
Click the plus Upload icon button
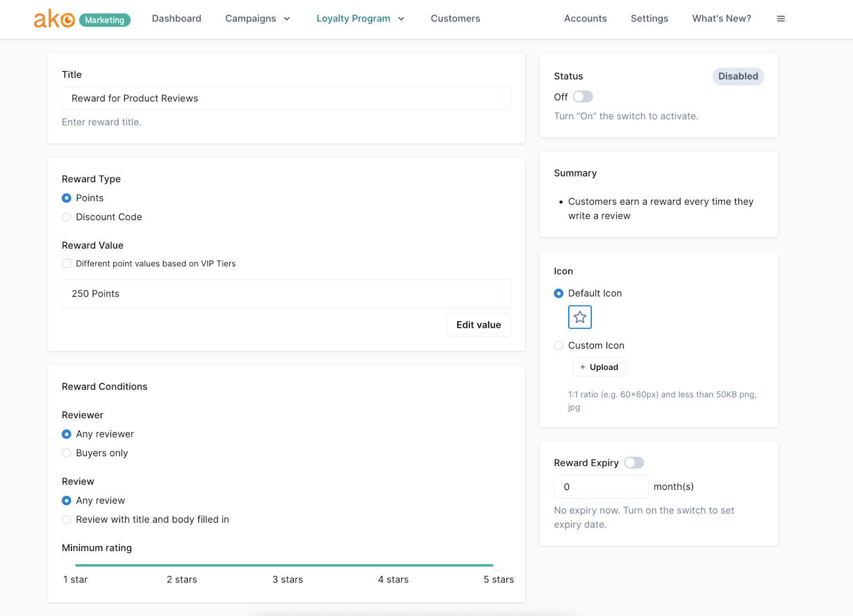point(599,367)
